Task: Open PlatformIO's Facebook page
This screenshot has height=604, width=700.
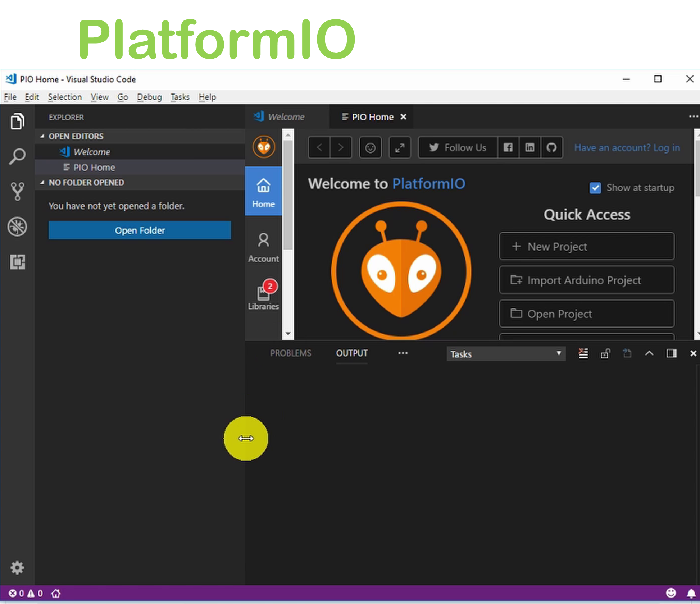Action: click(508, 147)
